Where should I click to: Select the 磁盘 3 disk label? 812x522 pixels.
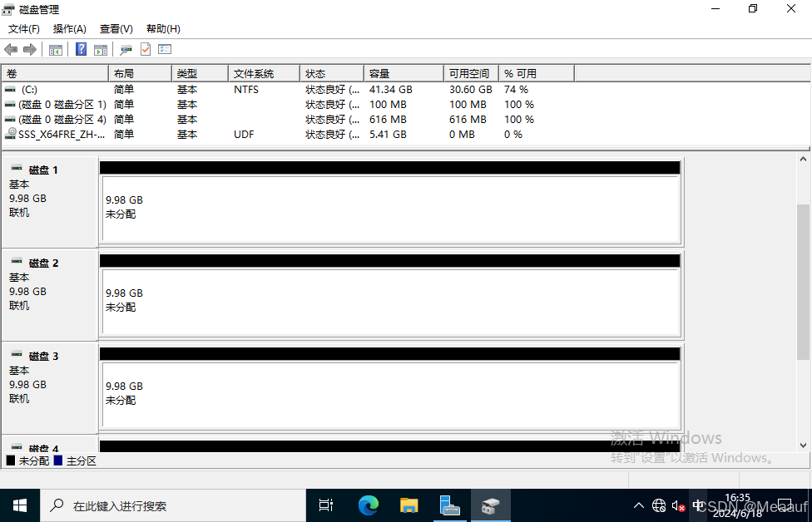(x=43, y=357)
